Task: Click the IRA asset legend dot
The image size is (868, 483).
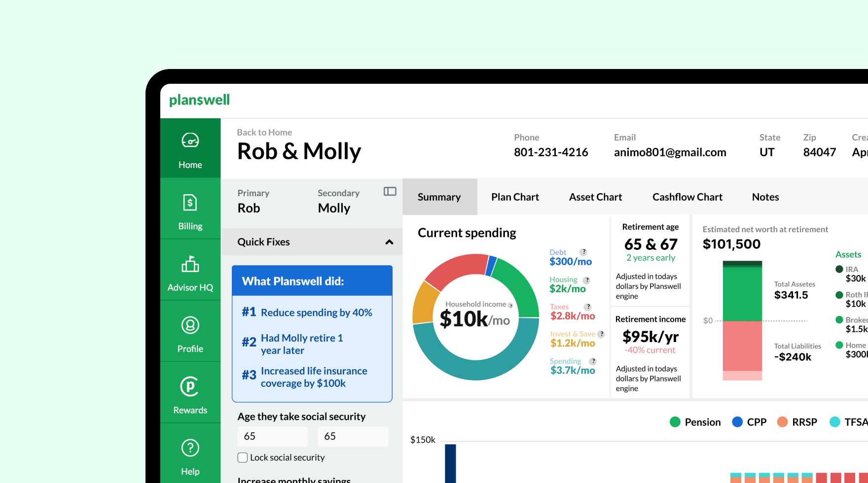Action: coord(839,269)
